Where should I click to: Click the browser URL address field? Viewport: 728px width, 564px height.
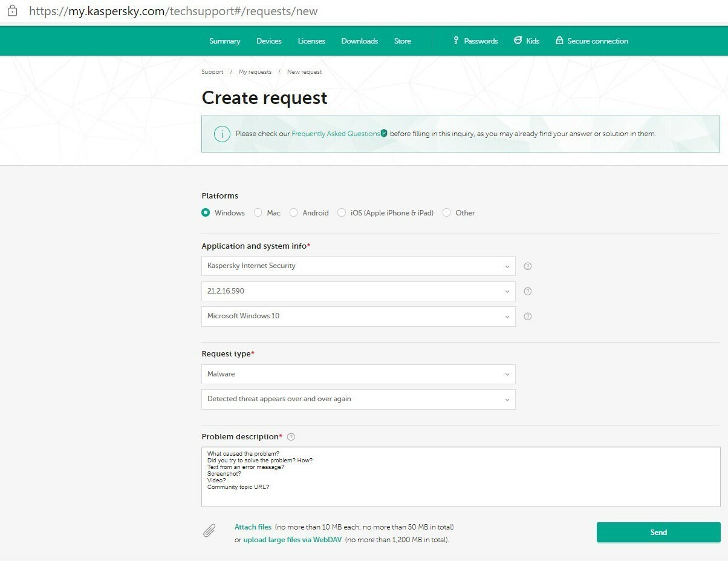tap(174, 11)
